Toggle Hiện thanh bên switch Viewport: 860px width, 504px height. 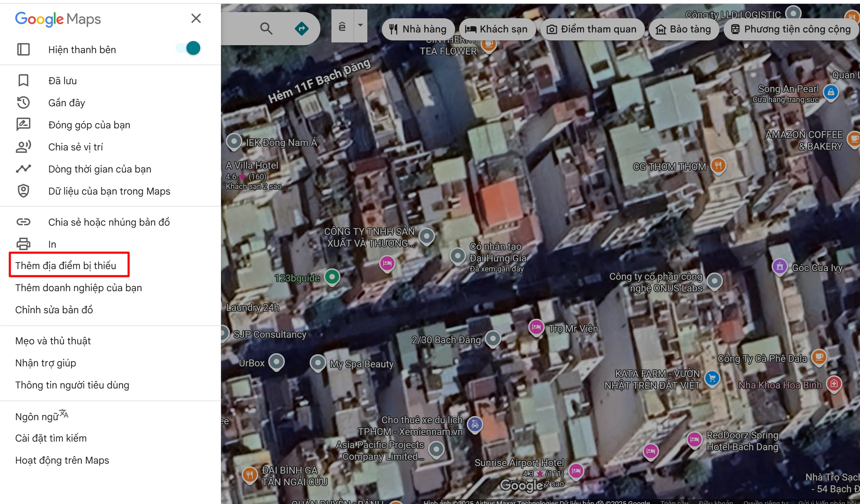pos(189,48)
